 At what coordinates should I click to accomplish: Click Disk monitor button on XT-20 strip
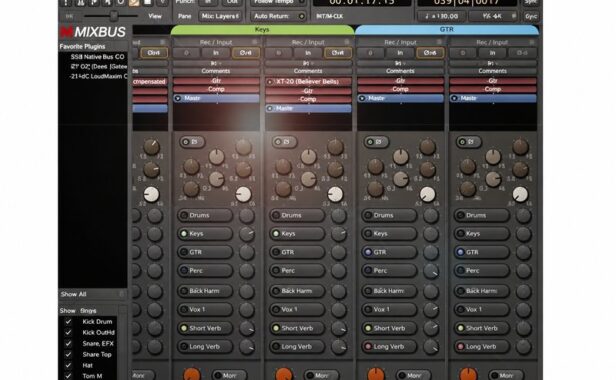pyautogui.click(x=337, y=53)
